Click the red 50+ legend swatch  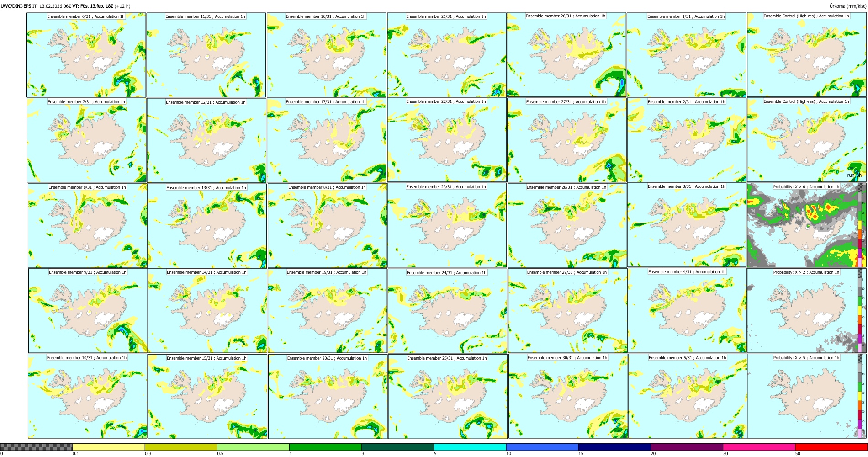click(x=831, y=447)
